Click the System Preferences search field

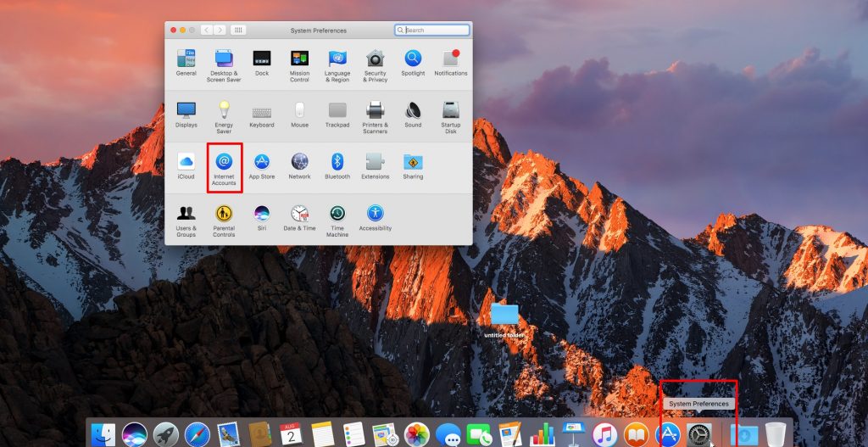coord(432,30)
